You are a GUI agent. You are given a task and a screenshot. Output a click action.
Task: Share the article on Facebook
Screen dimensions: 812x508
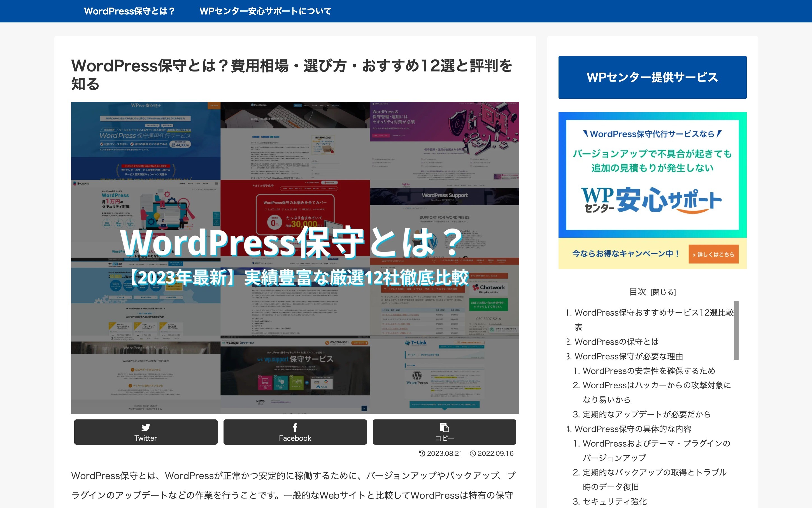295,432
